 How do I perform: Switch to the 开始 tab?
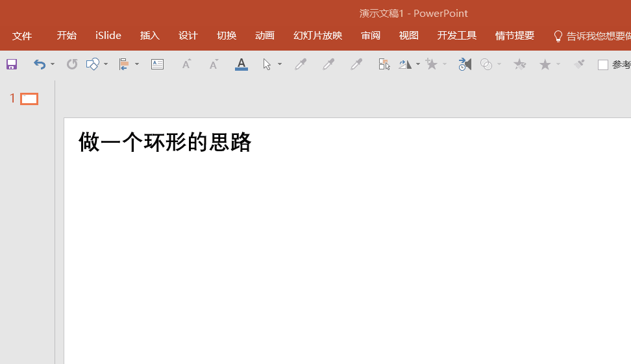click(66, 36)
